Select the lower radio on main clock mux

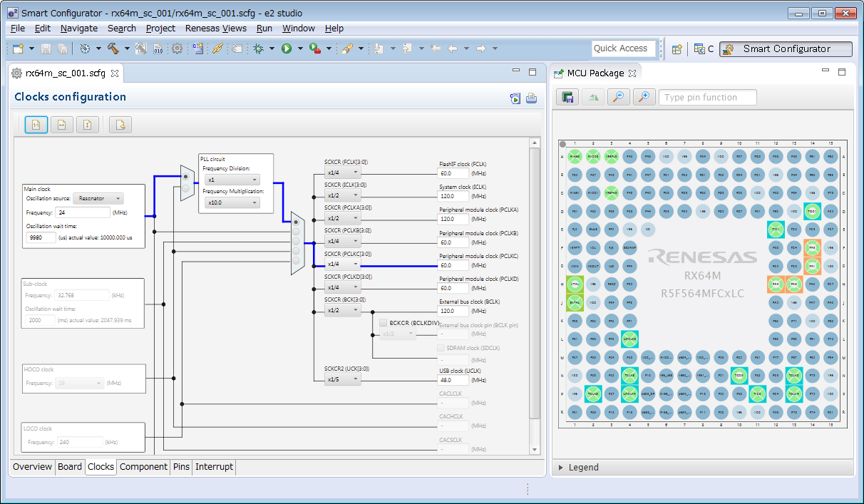[186, 188]
